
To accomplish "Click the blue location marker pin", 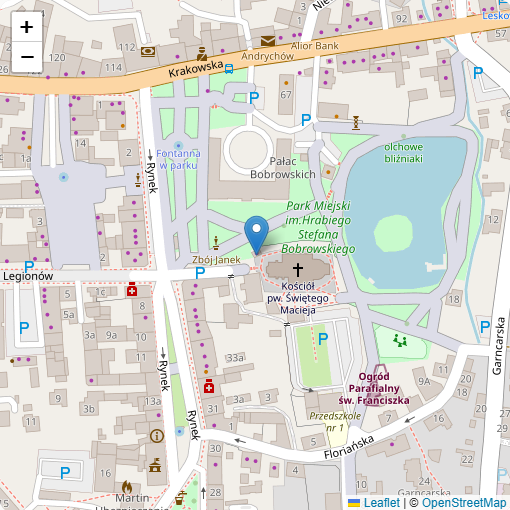I will tap(256, 235).
